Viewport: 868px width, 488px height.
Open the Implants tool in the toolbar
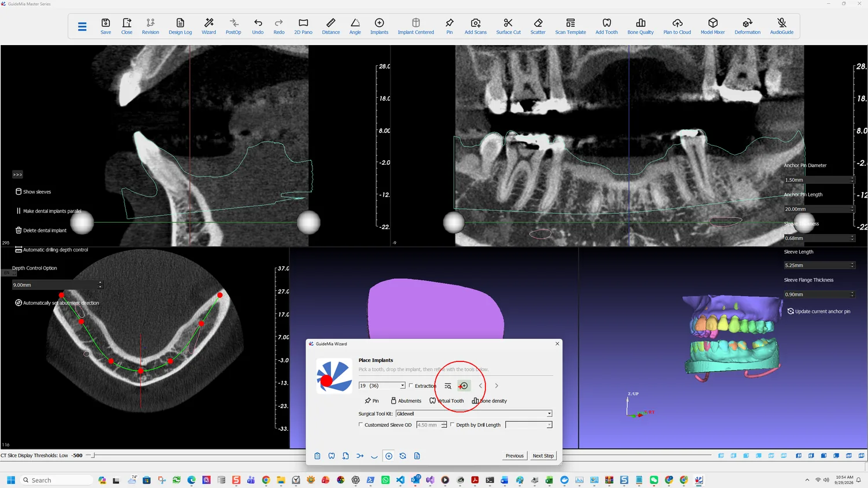[380, 26]
